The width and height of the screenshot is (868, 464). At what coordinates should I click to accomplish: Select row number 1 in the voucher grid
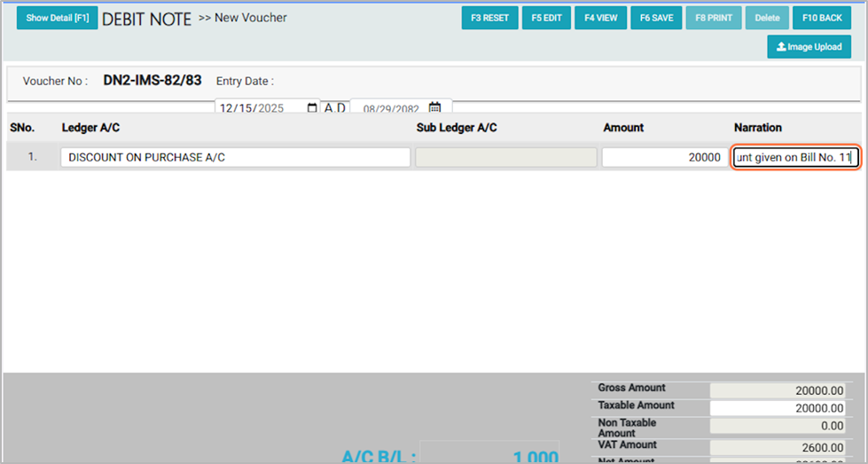point(32,158)
